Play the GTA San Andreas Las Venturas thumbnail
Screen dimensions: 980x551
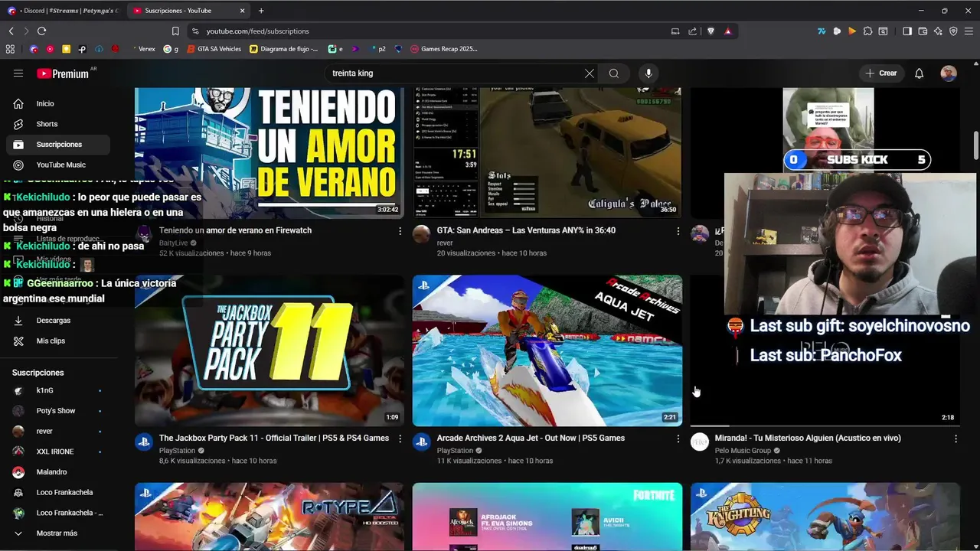(547, 153)
